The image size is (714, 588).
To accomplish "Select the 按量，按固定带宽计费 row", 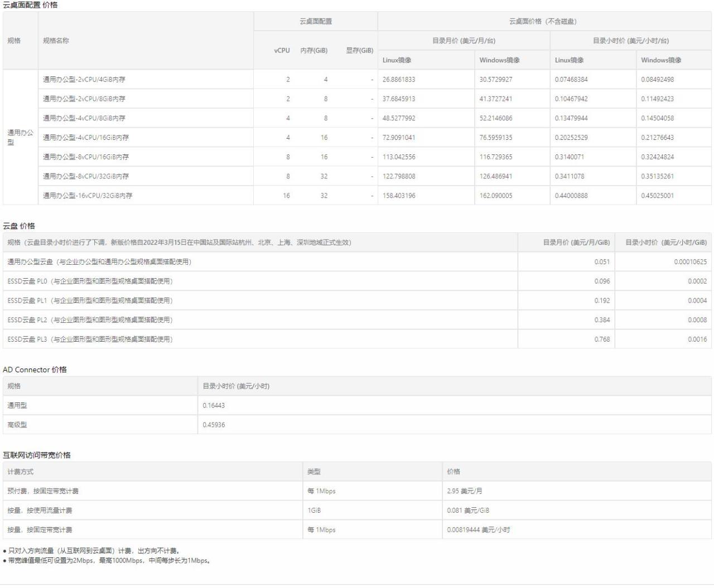I will pos(357,530).
